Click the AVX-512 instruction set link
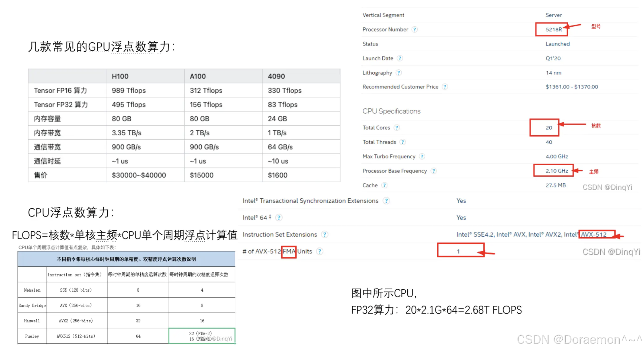The width and height of the screenshot is (644, 350). [594, 234]
